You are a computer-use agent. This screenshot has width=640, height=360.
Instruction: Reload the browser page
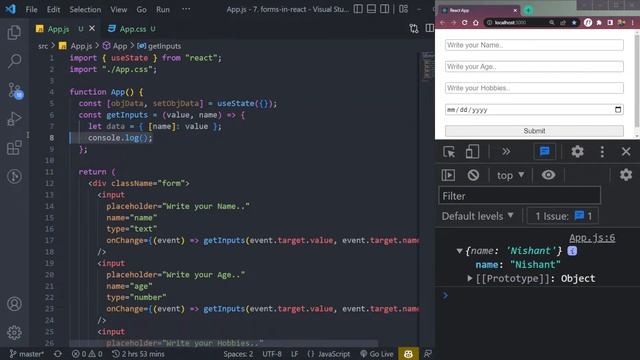pyautogui.click(x=464, y=22)
